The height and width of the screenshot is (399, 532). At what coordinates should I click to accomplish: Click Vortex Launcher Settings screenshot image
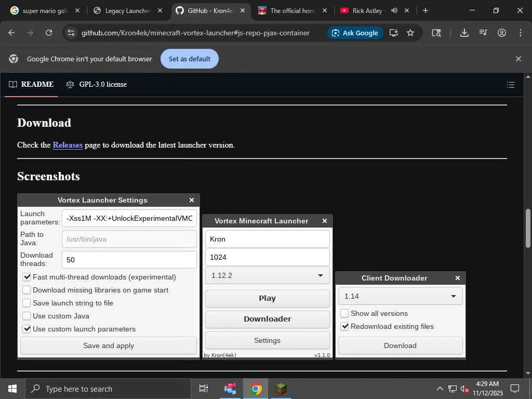click(109, 276)
